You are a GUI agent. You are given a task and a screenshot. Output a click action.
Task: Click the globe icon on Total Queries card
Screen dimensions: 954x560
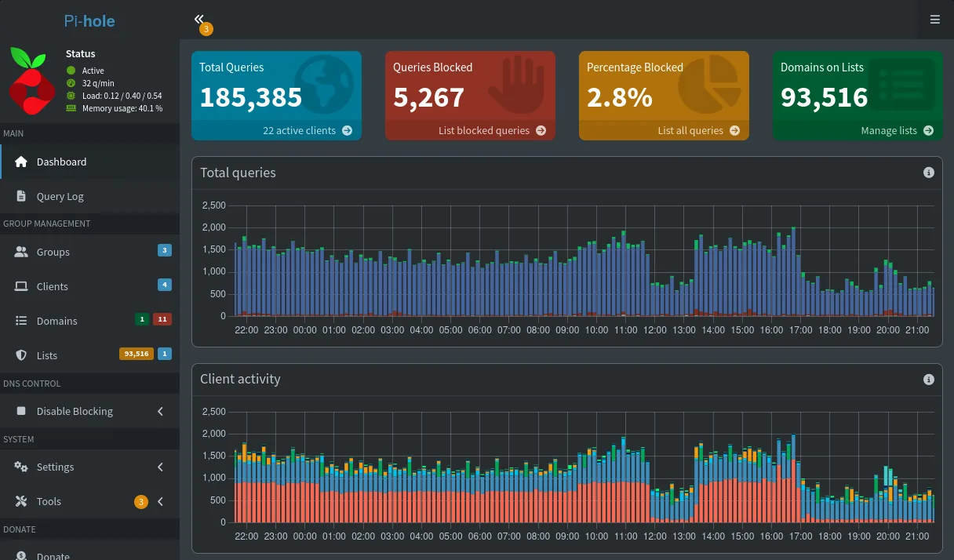(x=324, y=85)
